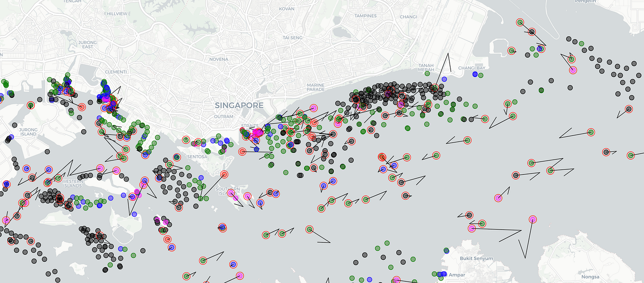Click the SENTOSA island label
The width and height of the screenshot is (644, 283).
point(196,156)
